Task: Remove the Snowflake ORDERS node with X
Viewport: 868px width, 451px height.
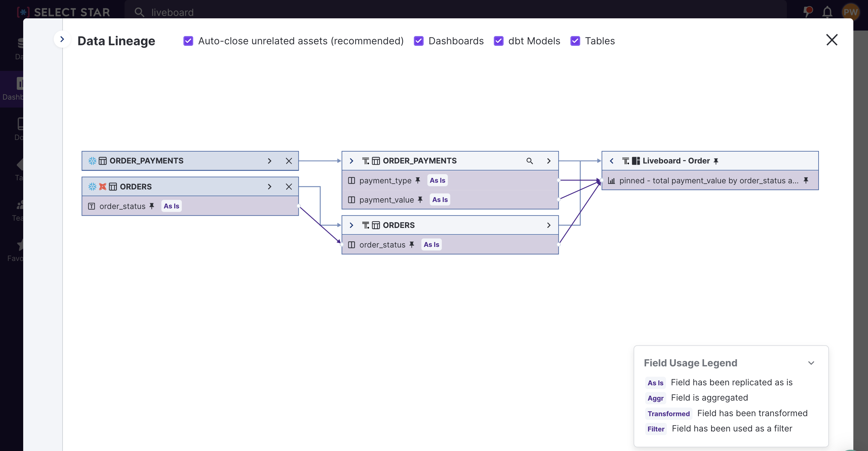Action: click(x=289, y=186)
